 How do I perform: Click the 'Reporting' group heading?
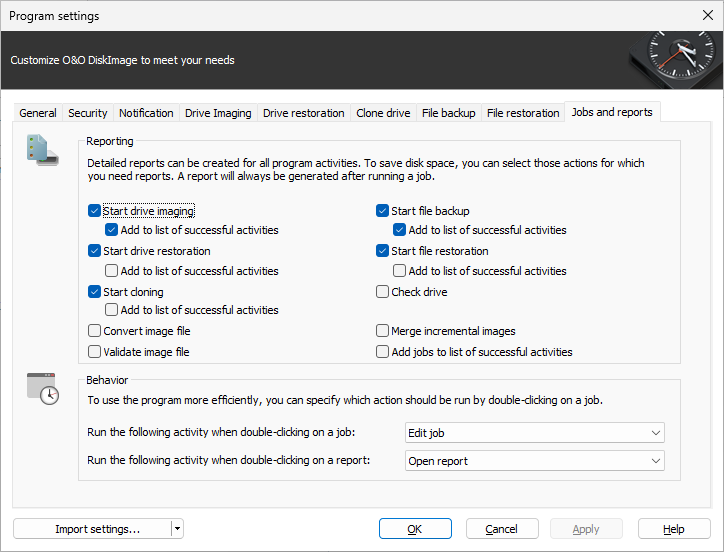pos(110,141)
